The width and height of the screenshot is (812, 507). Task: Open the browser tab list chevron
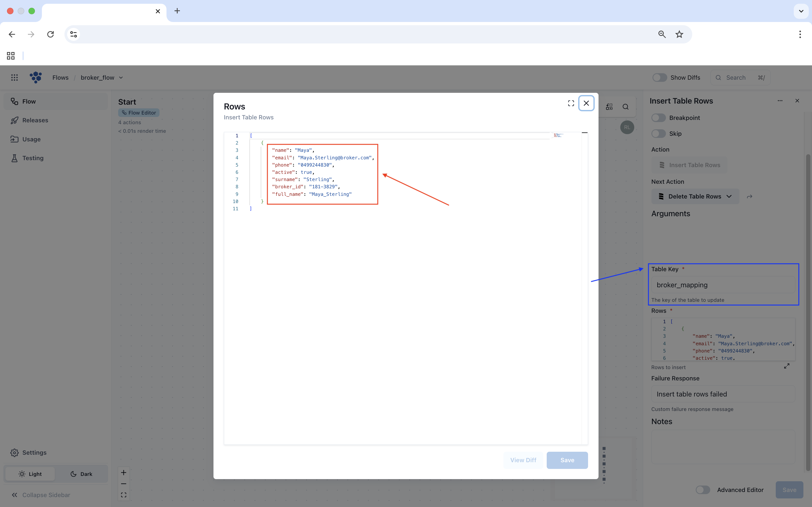coord(801,11)
